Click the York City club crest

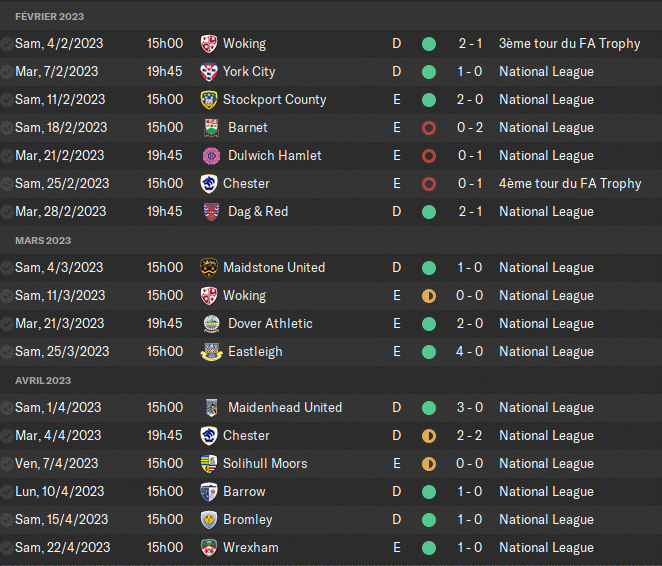(209, 72)
